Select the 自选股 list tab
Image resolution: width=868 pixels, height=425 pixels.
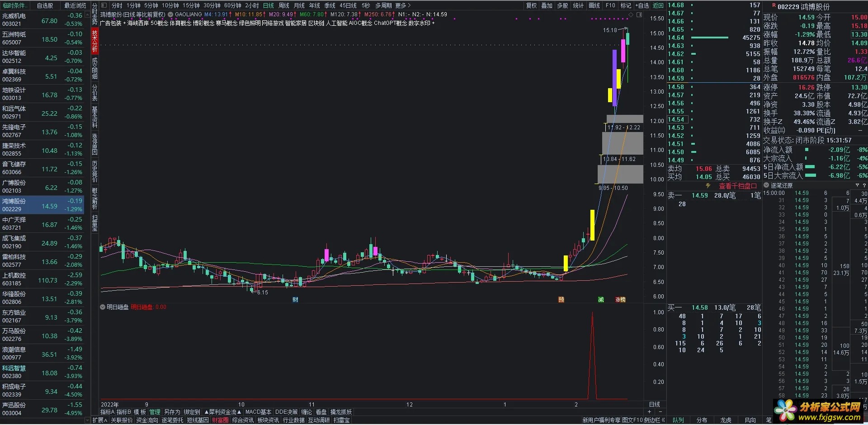(x=45, y=5)
